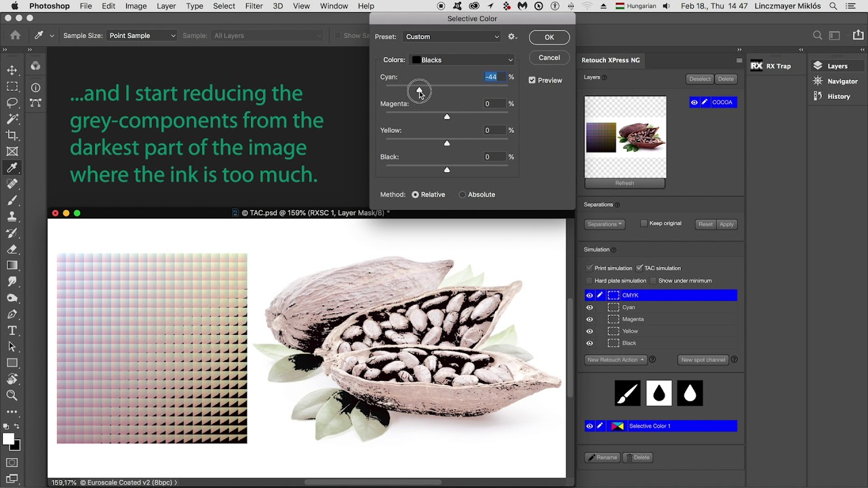The image size is (868, 488).
Task: Click the Magenta slider handle
Action: [447, 117]
